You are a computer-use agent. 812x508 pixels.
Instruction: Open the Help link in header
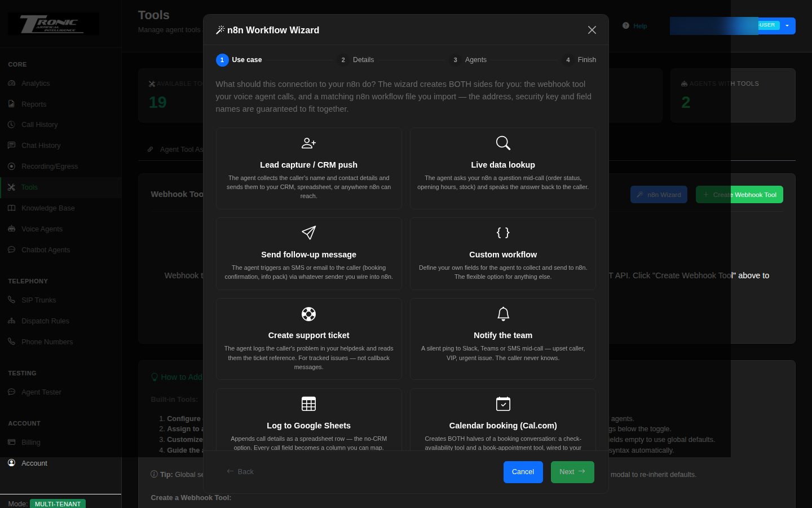(635, 26)
